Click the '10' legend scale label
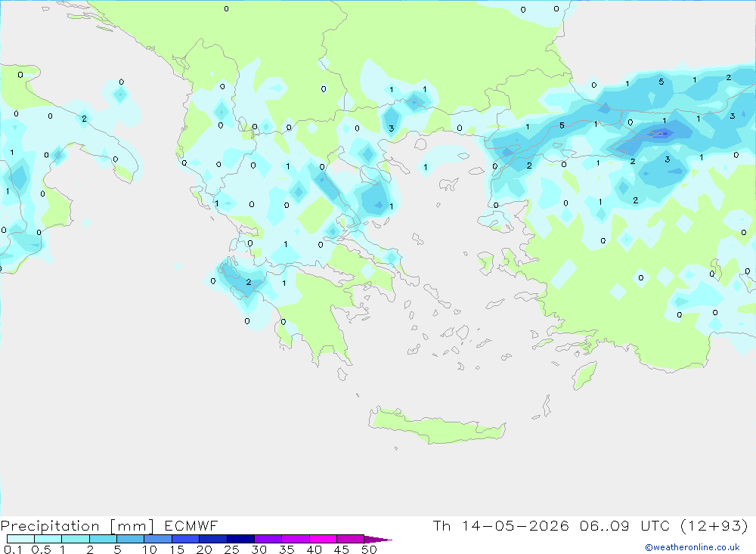The width and height of the screenshot is (756, 554). (150, 549)
